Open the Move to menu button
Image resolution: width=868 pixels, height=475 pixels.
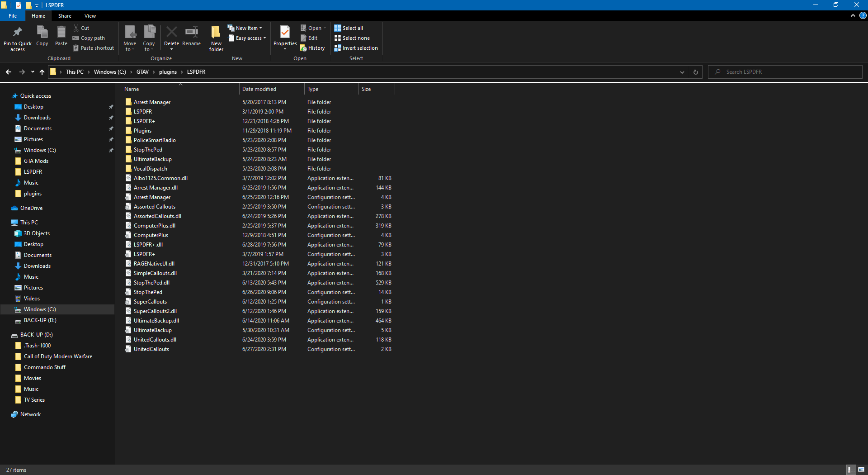coord(130,38)
